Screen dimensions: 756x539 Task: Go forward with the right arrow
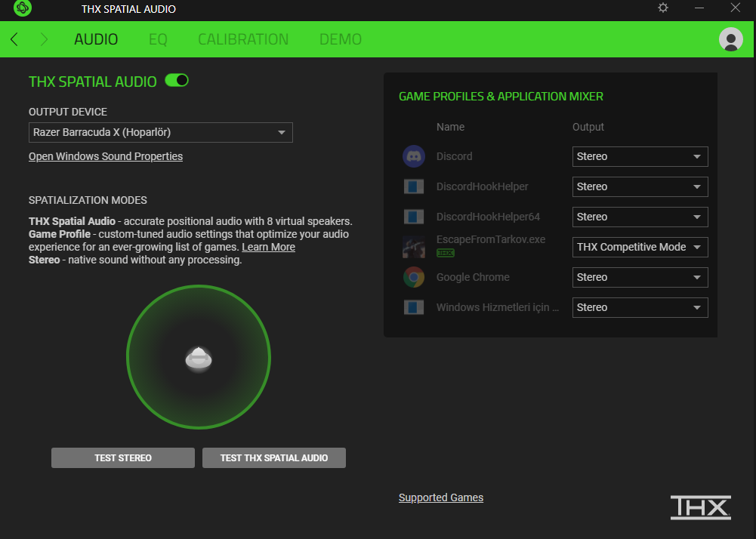click(44, 39)
